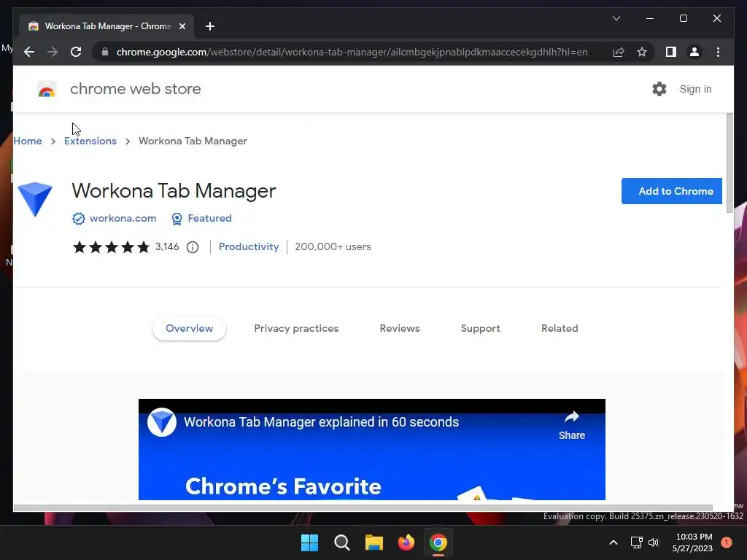Screen dimensions: 747x560
Task: Sign in to Chrome Web Store
Action: pyautogui.click(x=695, y=89)
